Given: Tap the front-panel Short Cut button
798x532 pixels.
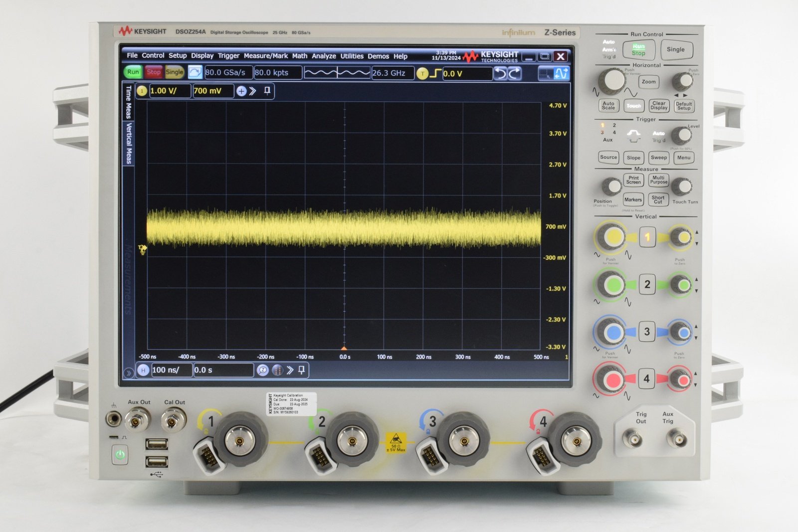Looking at the screenshot, I should coord(658,199).
